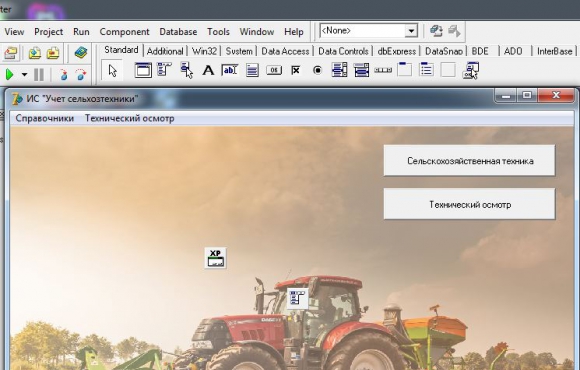Select the Memo component icon
This screenshot has height=370, width=580.
click(252, 70)
